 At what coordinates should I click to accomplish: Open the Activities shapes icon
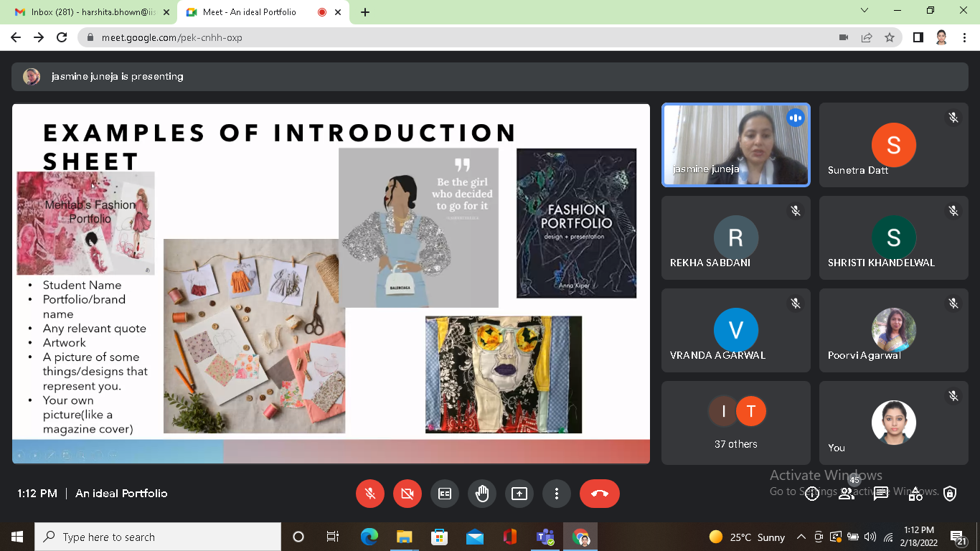click(x=915, y=494)
